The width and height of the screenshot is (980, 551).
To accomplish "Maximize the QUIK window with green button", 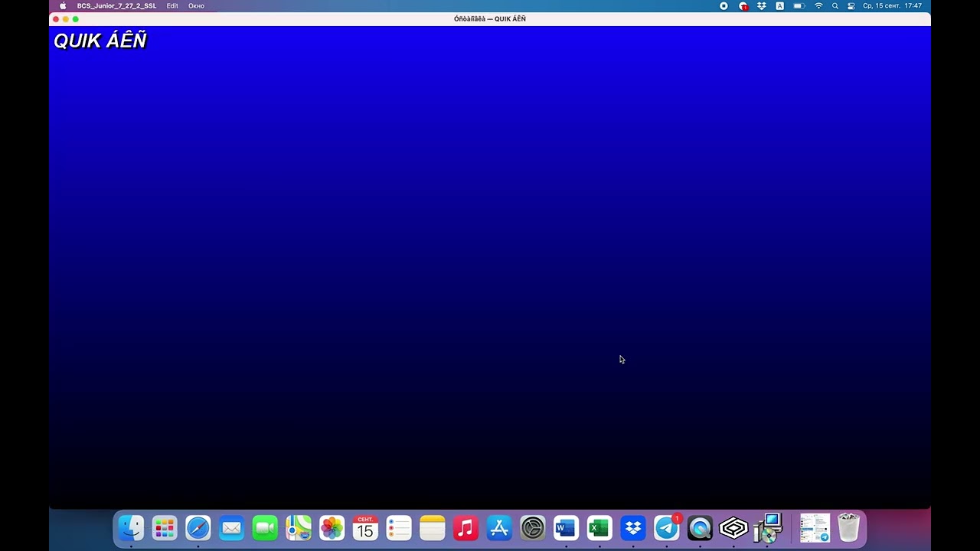I will (x=75, y=19).
